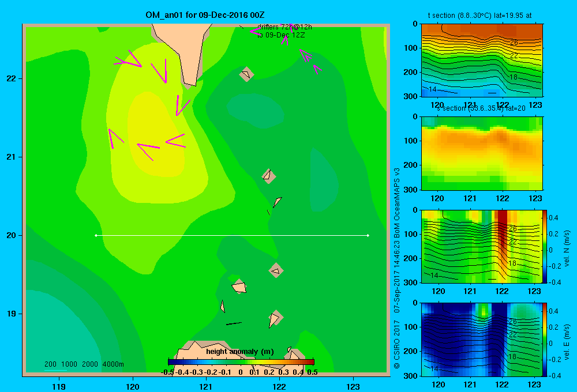Open the temperature section panel
This screenshot has height=392, width=577.
click(x=482, y=61)
